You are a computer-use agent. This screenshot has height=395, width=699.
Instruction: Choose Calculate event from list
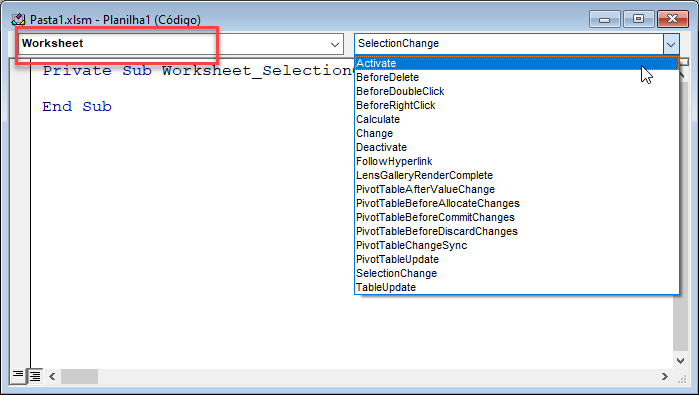tap(517, 119)
